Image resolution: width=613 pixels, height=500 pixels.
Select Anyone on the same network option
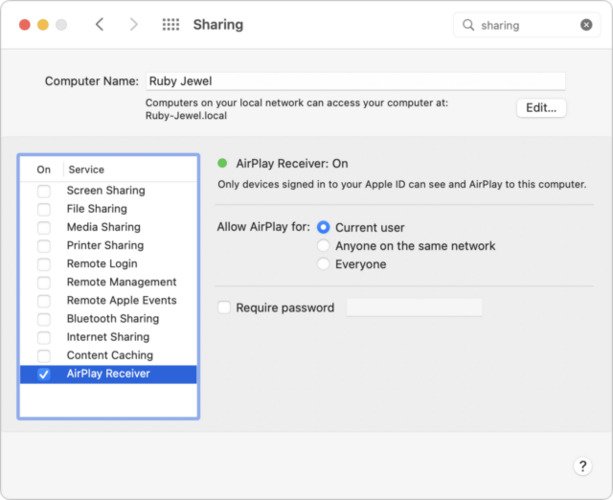[x=323, y=246]
